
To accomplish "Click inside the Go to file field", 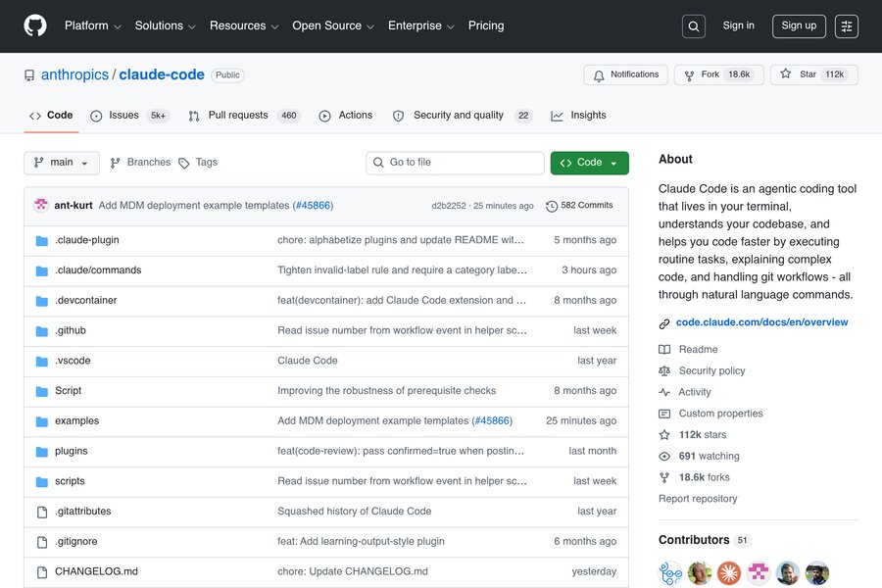I will pos(455,162).
